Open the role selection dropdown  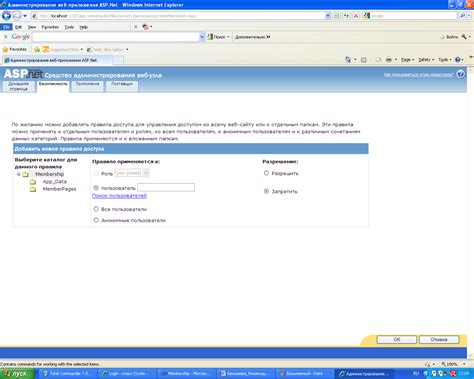[x=132, y=173]
